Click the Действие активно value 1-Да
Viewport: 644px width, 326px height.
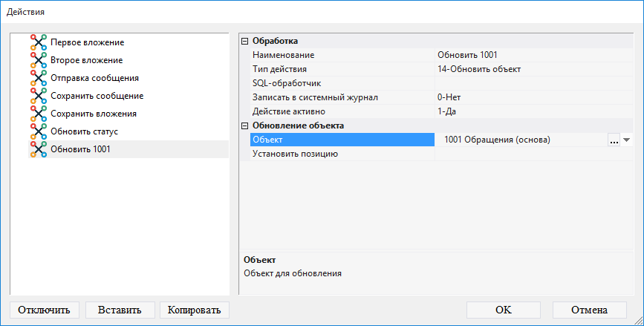tap(531, 111)
